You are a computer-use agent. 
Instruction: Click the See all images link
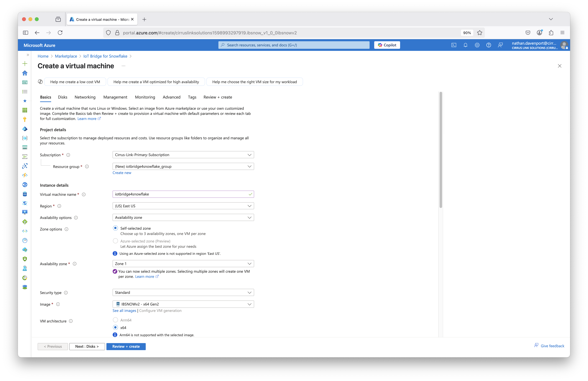coord(124,310)
